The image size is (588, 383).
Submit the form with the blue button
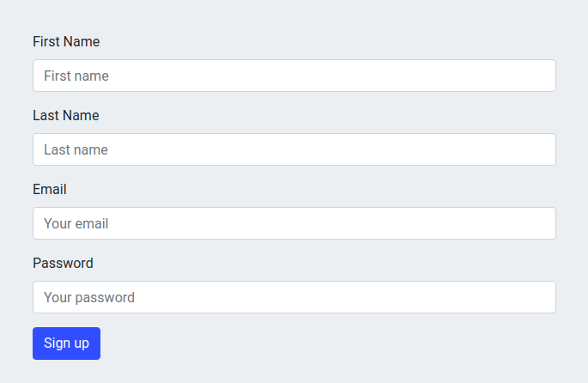pos(66,343)
